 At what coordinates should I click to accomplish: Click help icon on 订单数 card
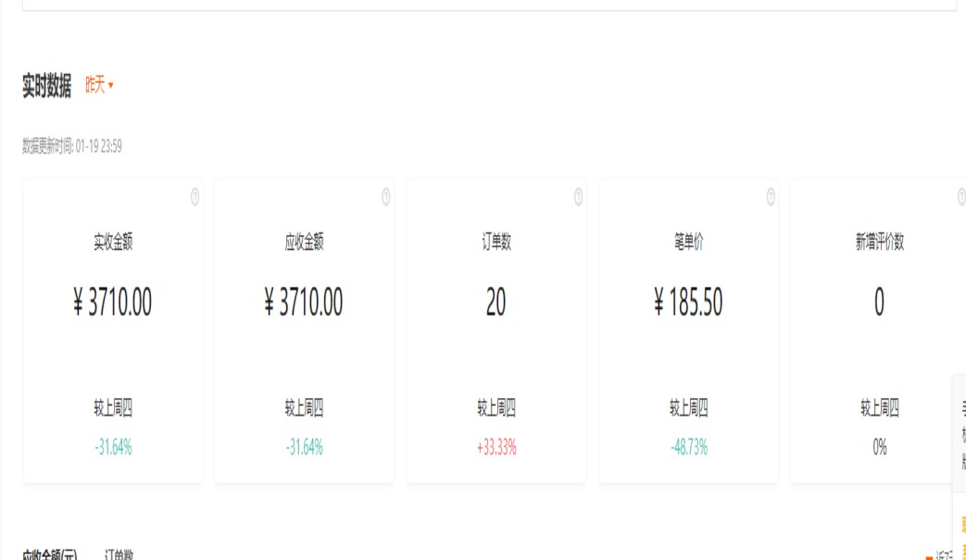[x=578, y=196]
